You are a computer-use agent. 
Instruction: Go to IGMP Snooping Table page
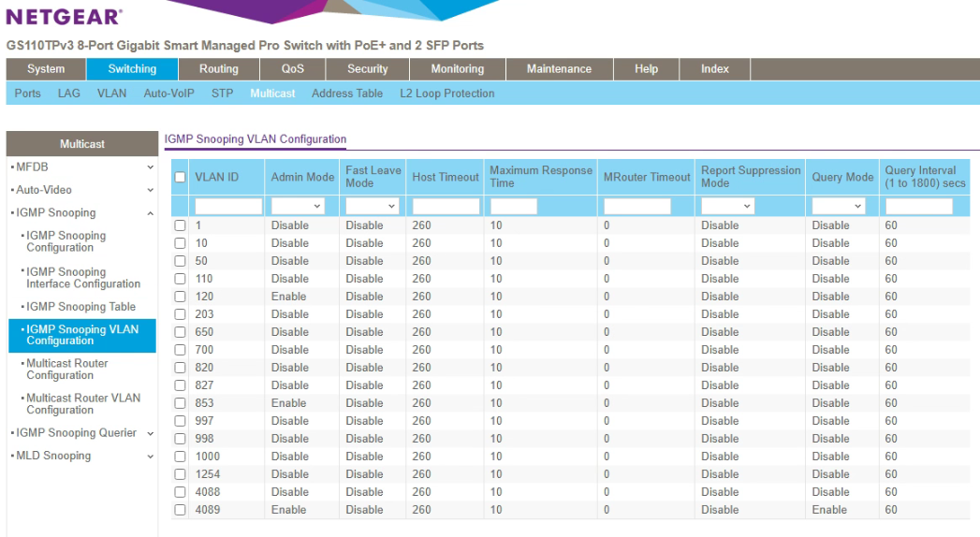click(x=80, y=307)
